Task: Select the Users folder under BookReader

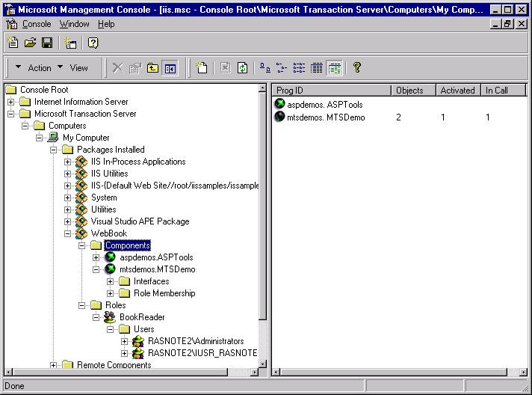Action: click(144, 328)
